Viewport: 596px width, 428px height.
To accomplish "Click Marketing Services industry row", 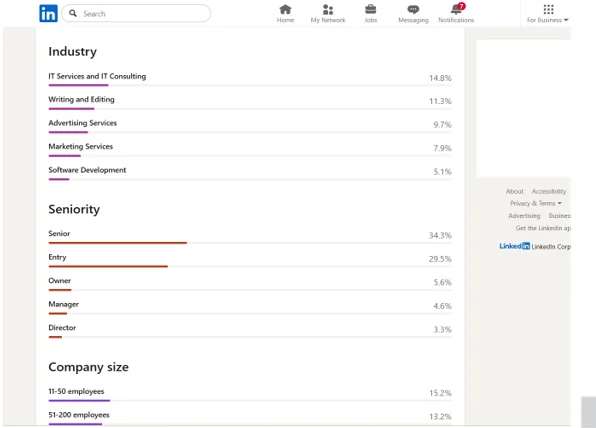I will (x=250, y=149).
